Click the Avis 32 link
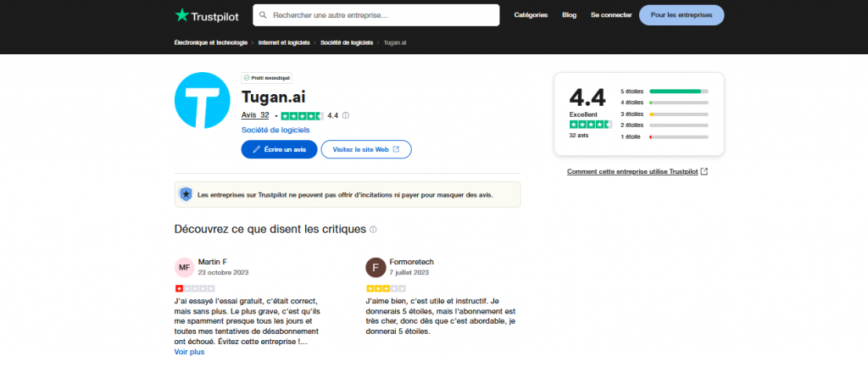Image resolution: width=868 pixels, height=373 pixels. (x=255, y=115)
